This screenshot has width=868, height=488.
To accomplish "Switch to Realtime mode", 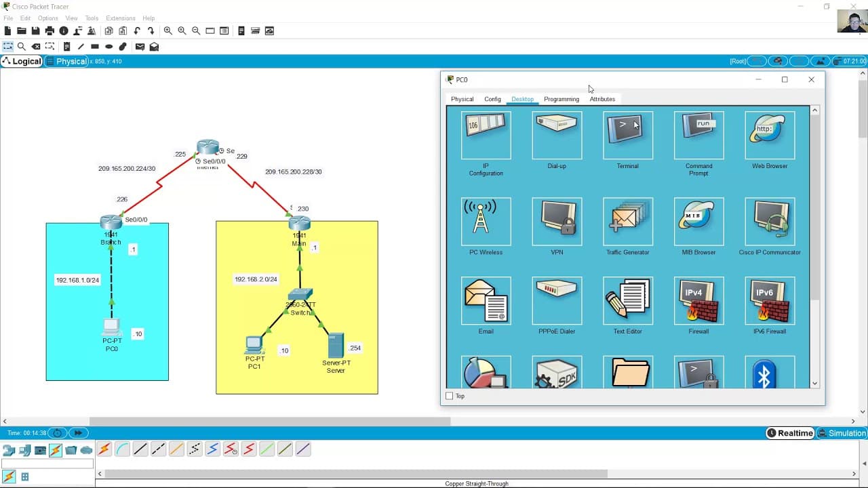I will tap(790, 433).
